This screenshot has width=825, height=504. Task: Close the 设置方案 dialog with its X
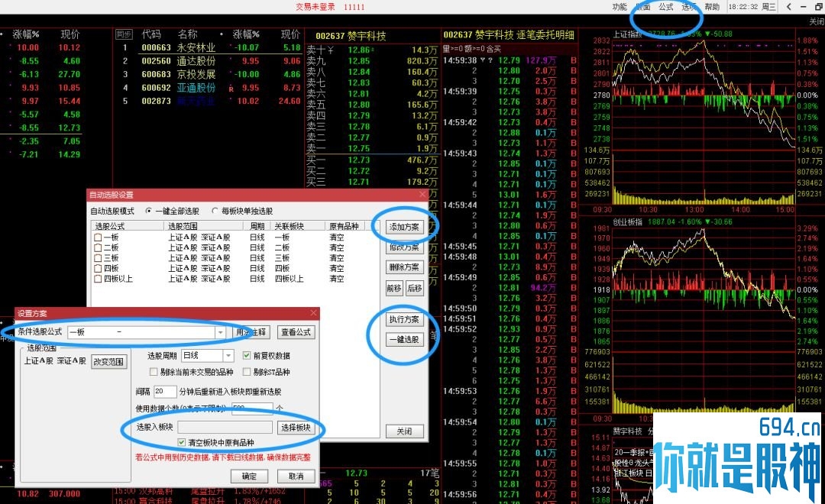click(x=313, y=313)
